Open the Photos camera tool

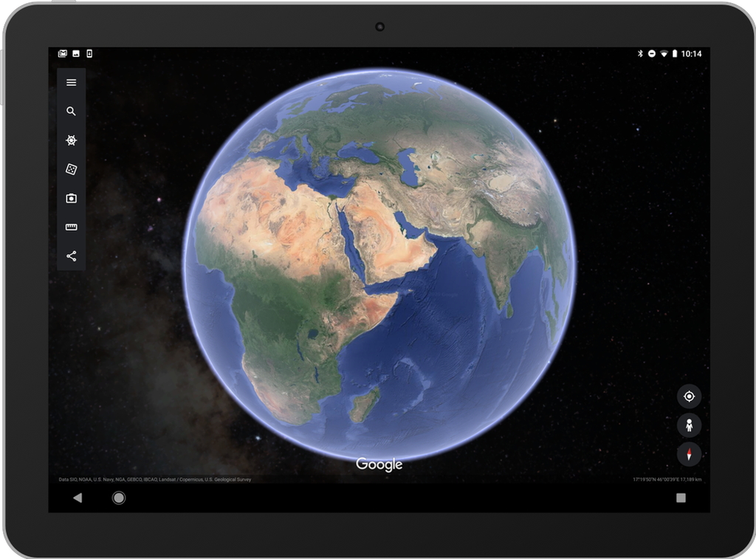point(72,198)
